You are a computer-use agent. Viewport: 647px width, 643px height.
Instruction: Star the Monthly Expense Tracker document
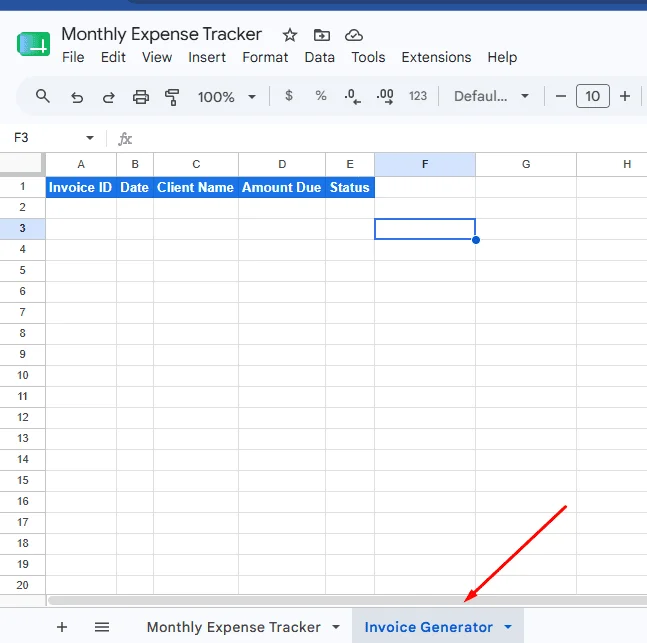click(290, 35)
